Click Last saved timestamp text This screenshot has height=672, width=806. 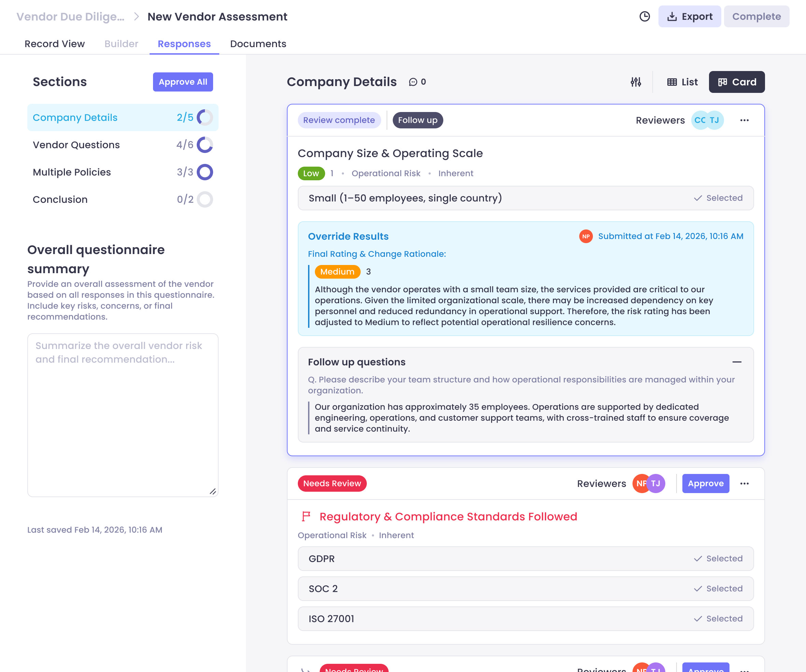pyautogui.click(x=95, y=530)
